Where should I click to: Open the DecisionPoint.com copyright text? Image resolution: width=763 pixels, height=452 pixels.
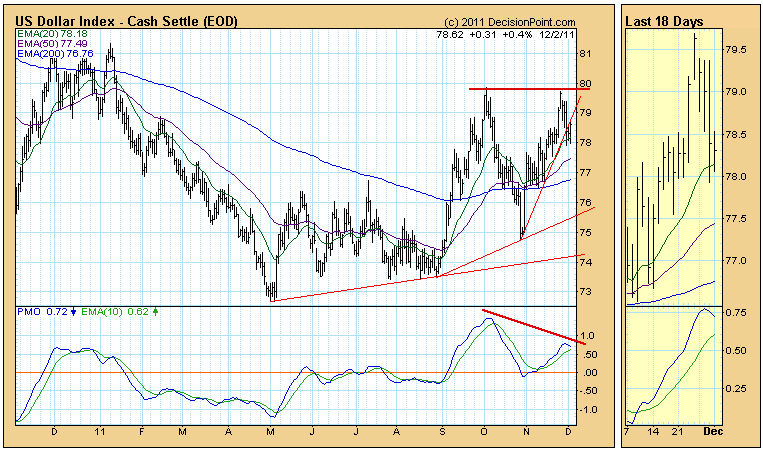[510, 22]
